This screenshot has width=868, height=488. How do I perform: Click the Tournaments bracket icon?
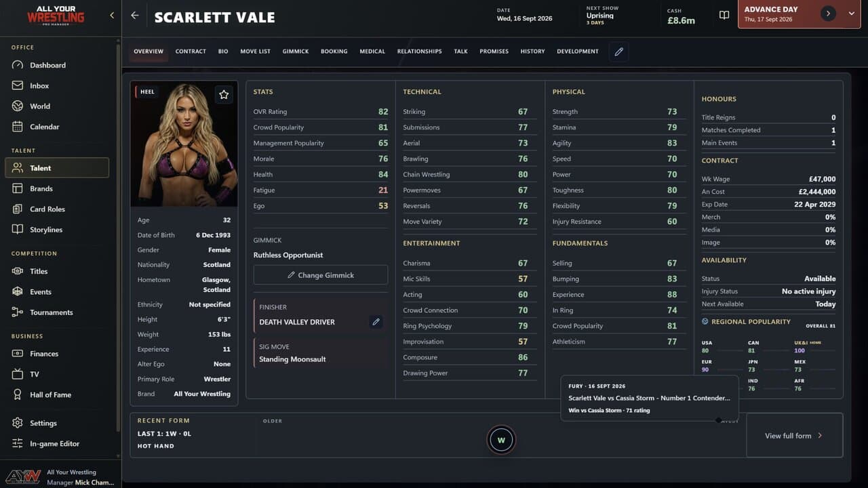(x=18, y=312)
